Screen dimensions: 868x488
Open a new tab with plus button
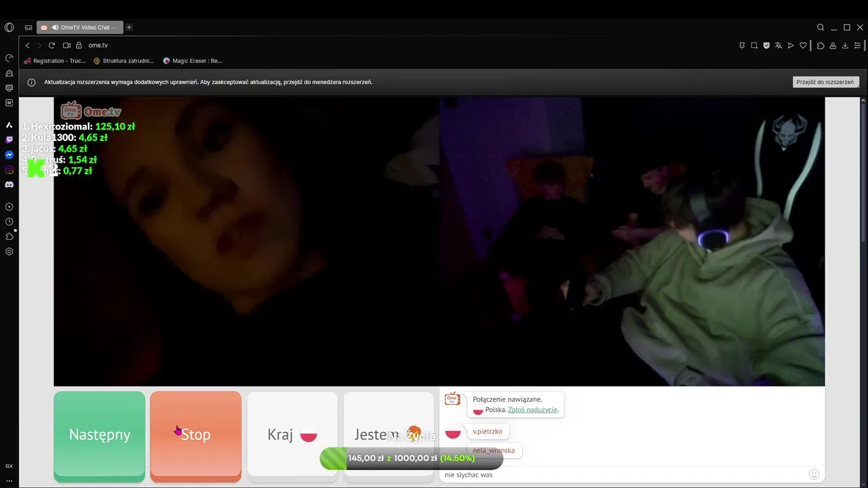tap(129, 28)
